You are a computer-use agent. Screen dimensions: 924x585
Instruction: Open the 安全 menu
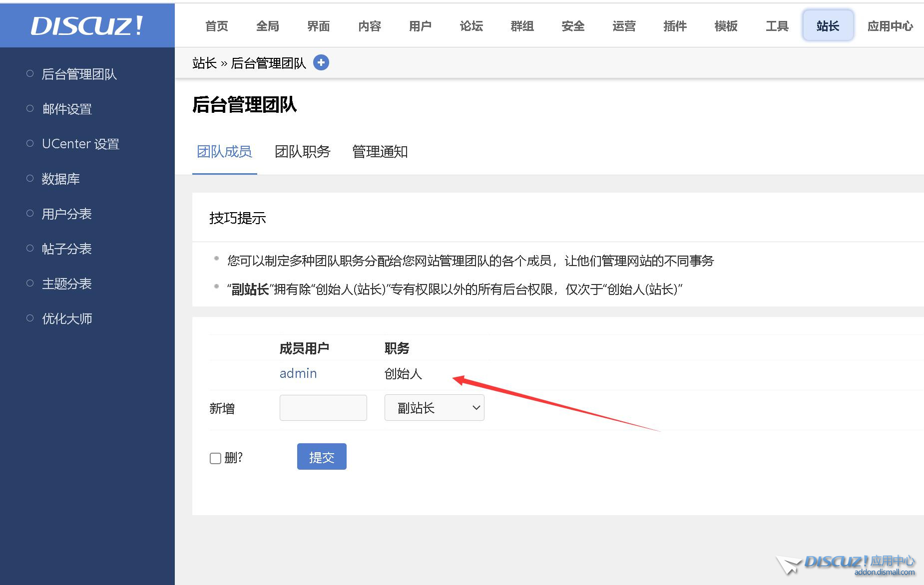pos(572,25)
